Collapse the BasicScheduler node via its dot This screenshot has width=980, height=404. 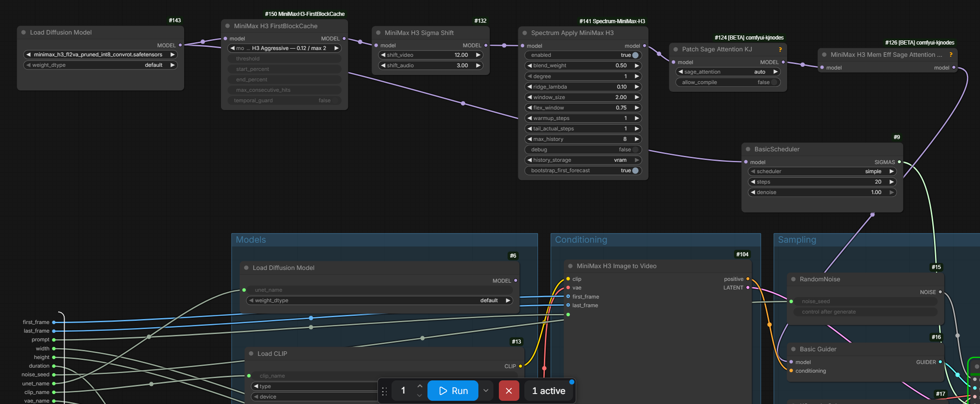pyautogui.click(x=748, y=149)
